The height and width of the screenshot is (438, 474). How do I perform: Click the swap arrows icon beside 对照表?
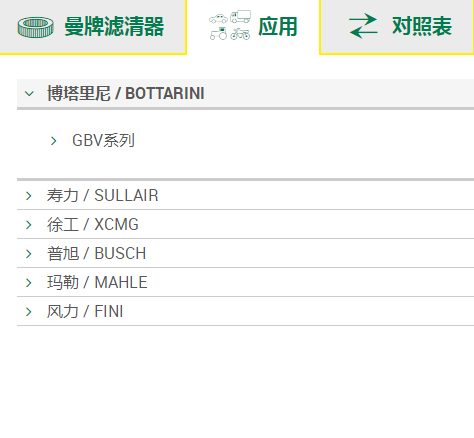363,26
